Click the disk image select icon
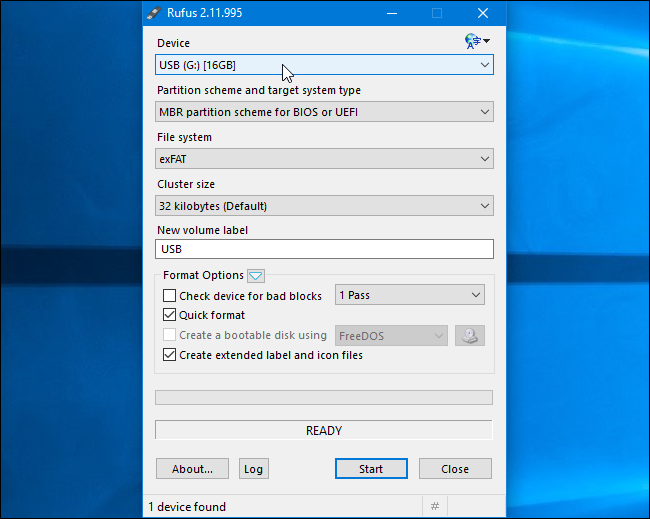This screenshot has width=650, height=519. pos(470,336)
